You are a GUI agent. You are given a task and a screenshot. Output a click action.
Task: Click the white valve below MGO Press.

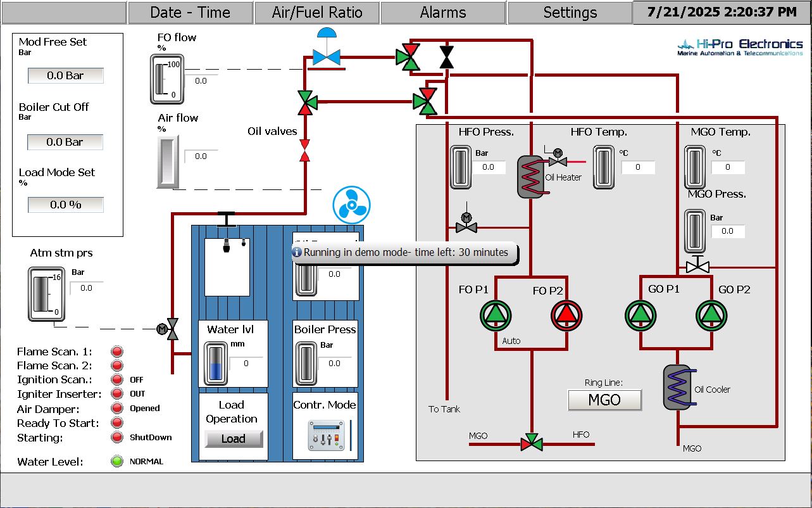698,265
